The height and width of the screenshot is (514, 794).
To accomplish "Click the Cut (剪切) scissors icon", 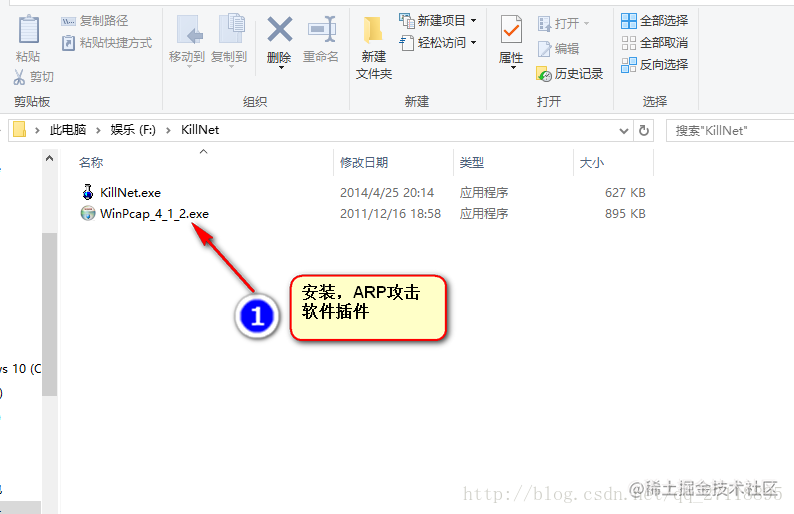I will point(19,77).
